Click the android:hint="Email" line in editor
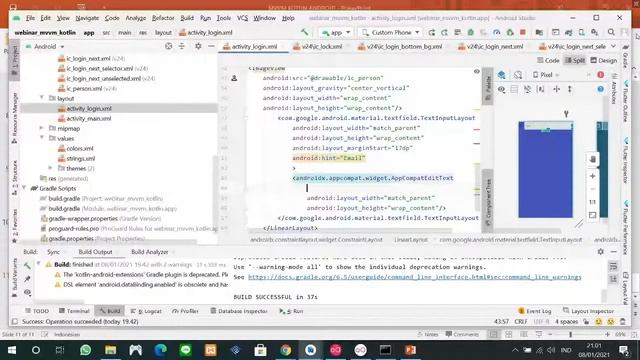The image size is (640, 360). (x=329, y=158)
